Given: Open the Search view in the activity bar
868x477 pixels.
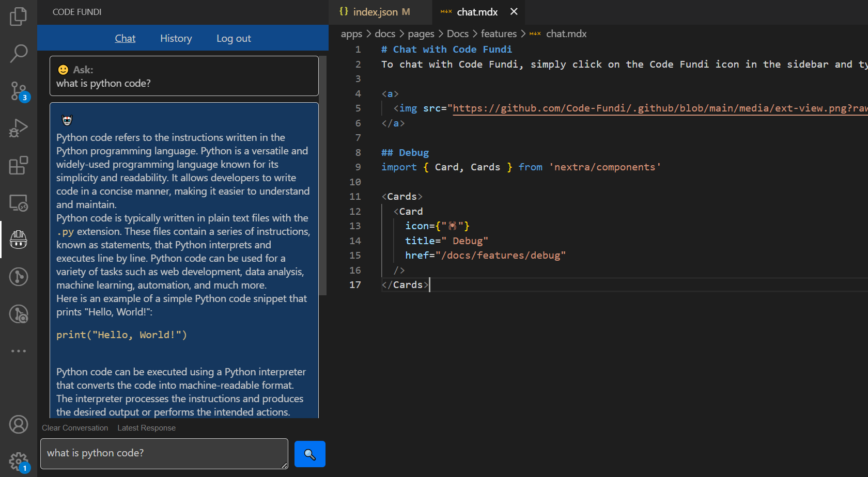Looking at the screenshot, I should pyautogui.click(x=19, y=53).
